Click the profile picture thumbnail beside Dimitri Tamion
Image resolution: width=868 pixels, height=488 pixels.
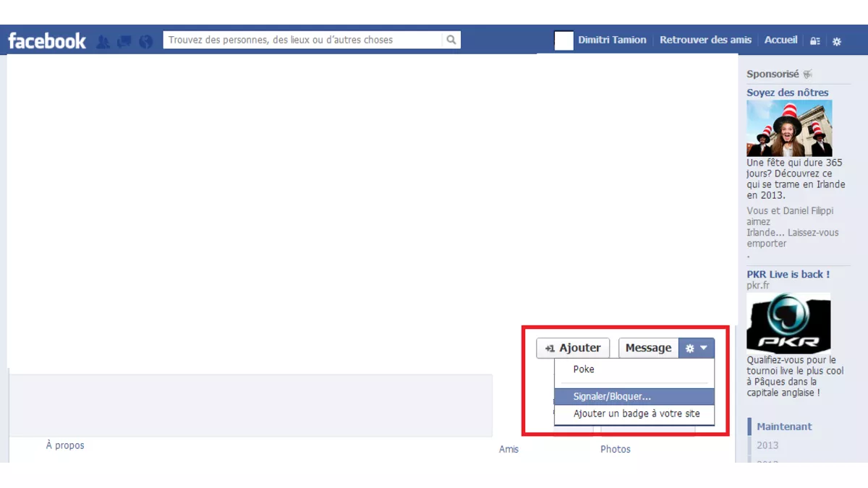pos(563,40)
